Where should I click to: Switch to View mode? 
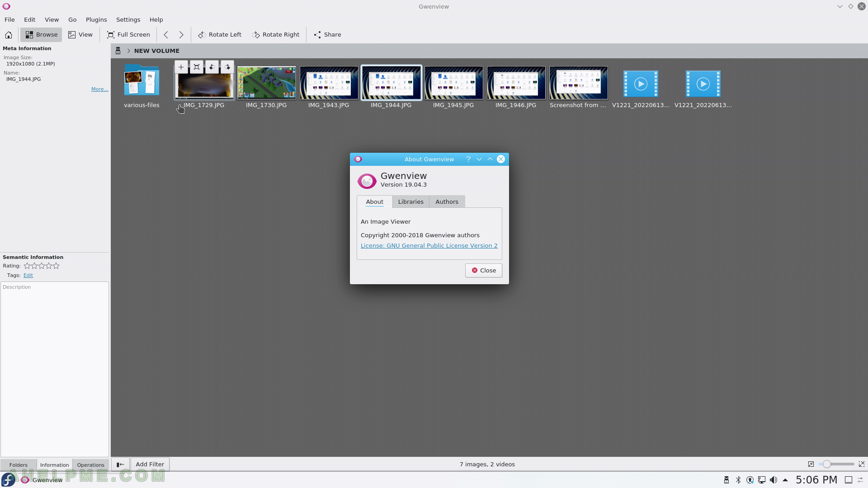tap(80, 35)
